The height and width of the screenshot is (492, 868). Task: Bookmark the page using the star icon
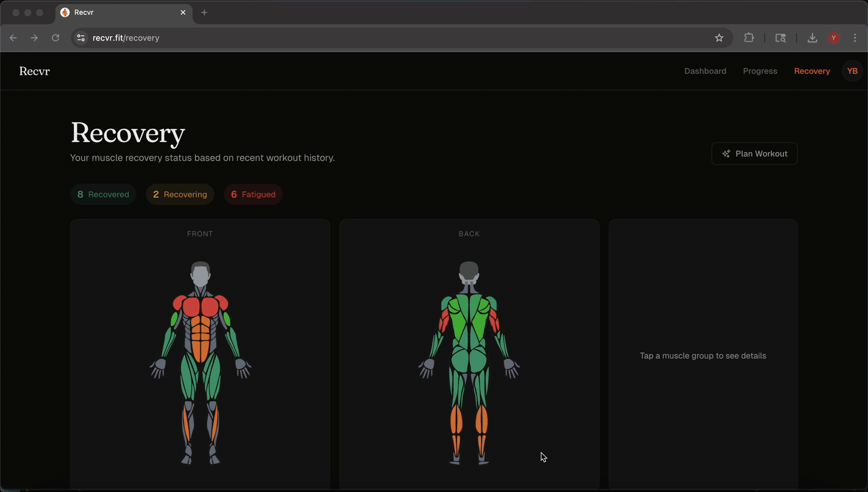click(719, 38)
